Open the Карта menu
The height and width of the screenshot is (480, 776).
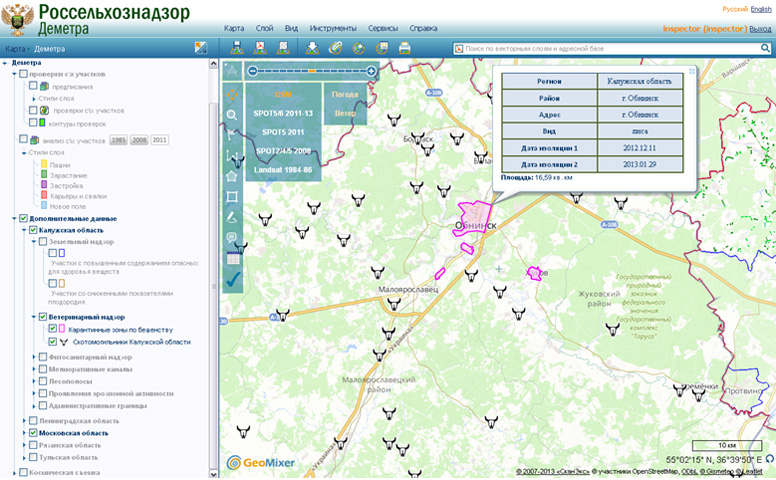click(234, 29)
